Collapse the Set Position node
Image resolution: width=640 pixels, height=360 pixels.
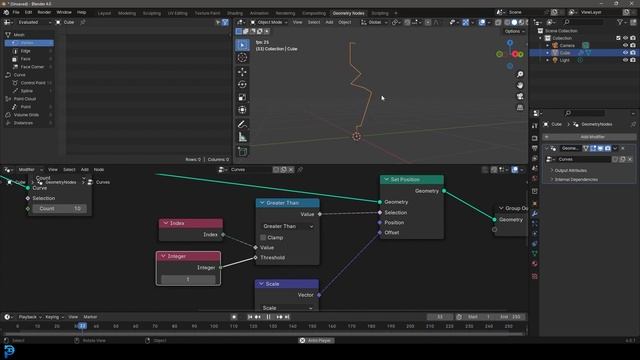pyautogui.click(x=386, y=180)
